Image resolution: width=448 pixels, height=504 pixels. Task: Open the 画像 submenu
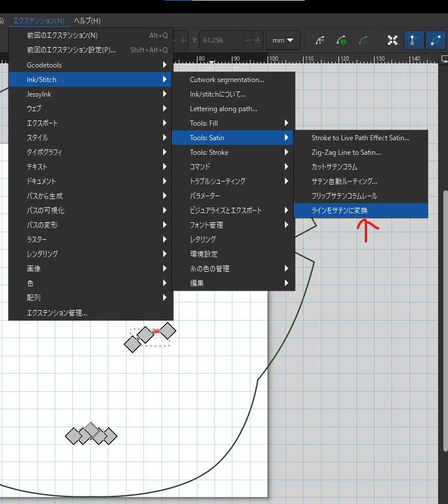(91, 268)
